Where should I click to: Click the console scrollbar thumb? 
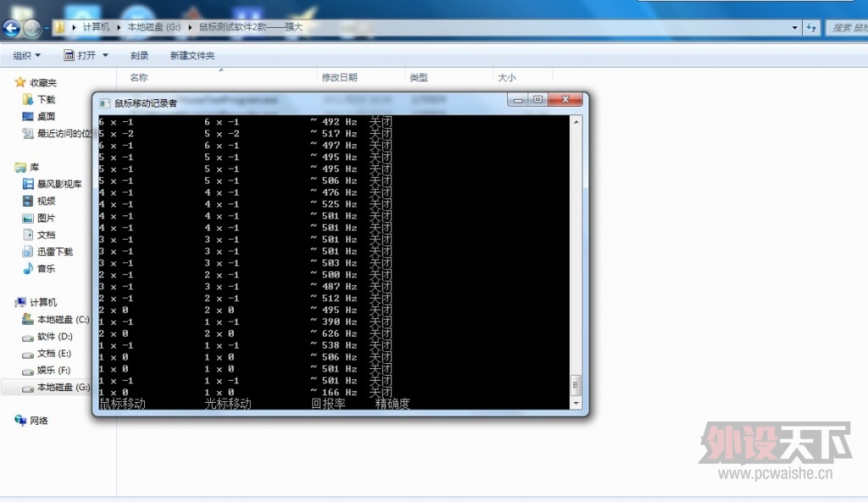(x=576, y=384)
